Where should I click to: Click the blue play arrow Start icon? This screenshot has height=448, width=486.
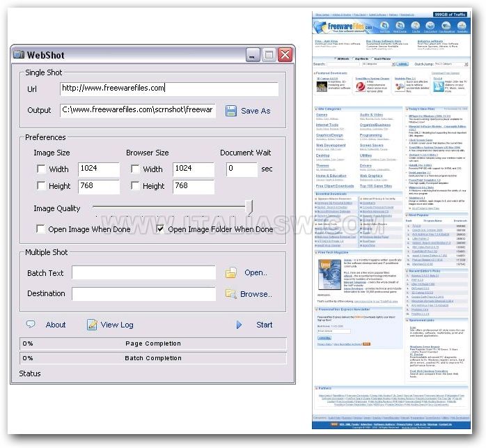[x=239, y=325]
